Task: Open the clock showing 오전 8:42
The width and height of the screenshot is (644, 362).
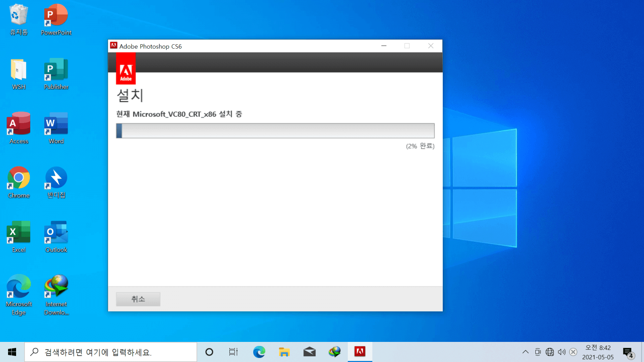Action: tap(598, 352)
